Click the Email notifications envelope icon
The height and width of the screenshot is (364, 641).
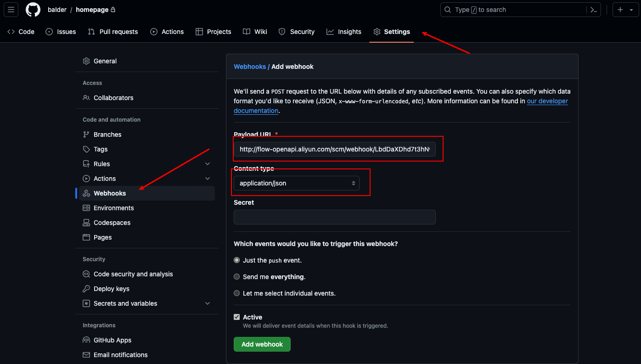point(86,355)
